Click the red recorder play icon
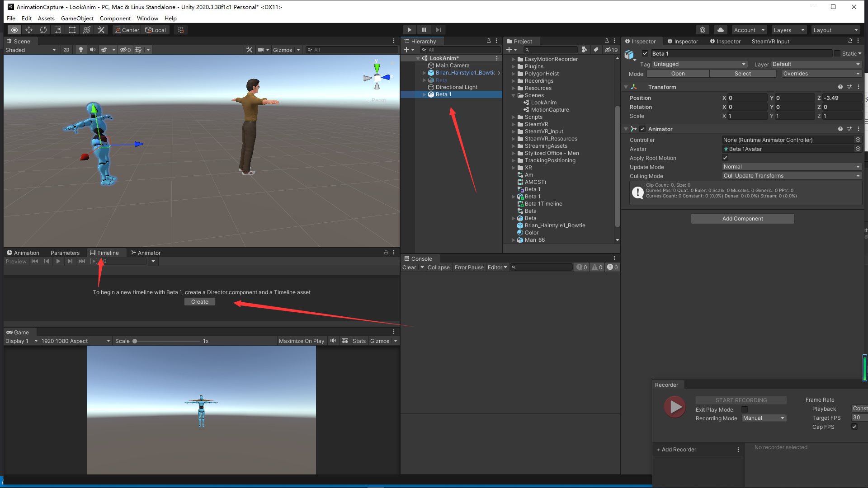The image size is (868, 488). pyautogui.click(x=675, y=407)
